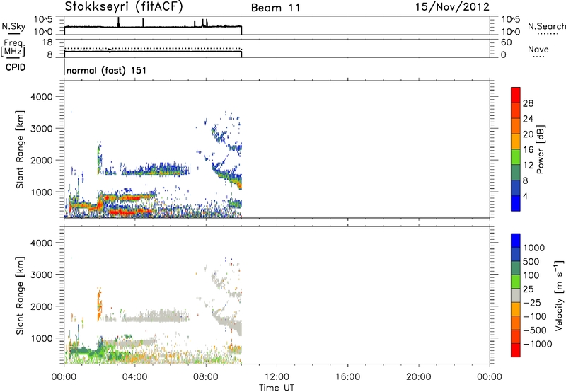This screenshot has height=392, width=566.
Task: Click the tall noise spike near 03:00 in the N.Sky plot
Action: (x=118, y=22)
